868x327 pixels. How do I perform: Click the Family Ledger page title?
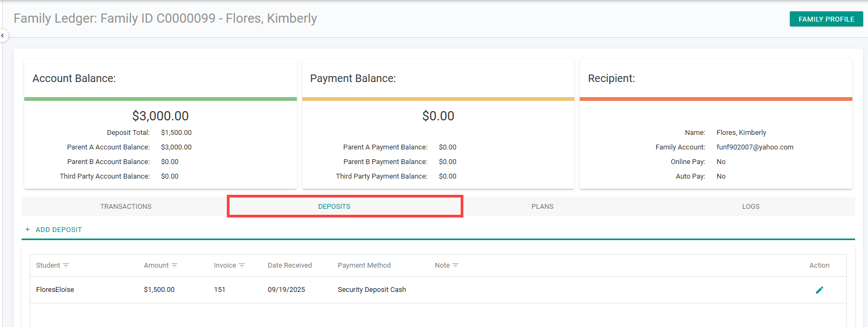coord(165,18)
